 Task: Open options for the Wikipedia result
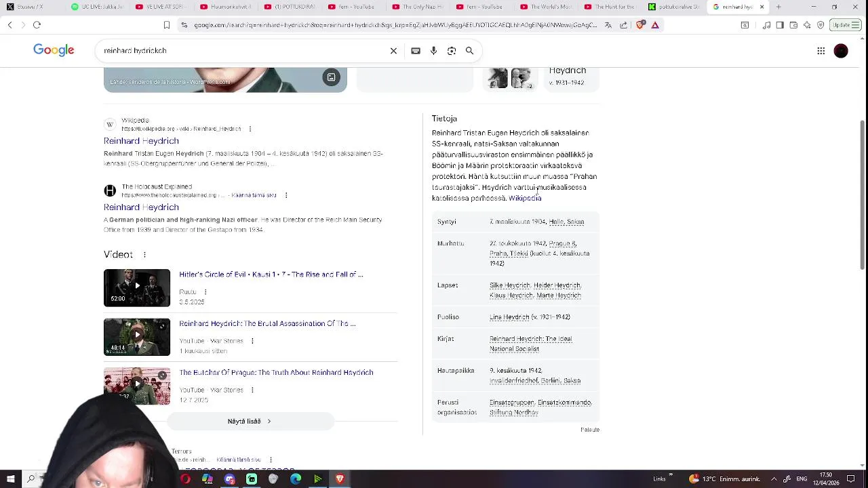pos(250,129)
